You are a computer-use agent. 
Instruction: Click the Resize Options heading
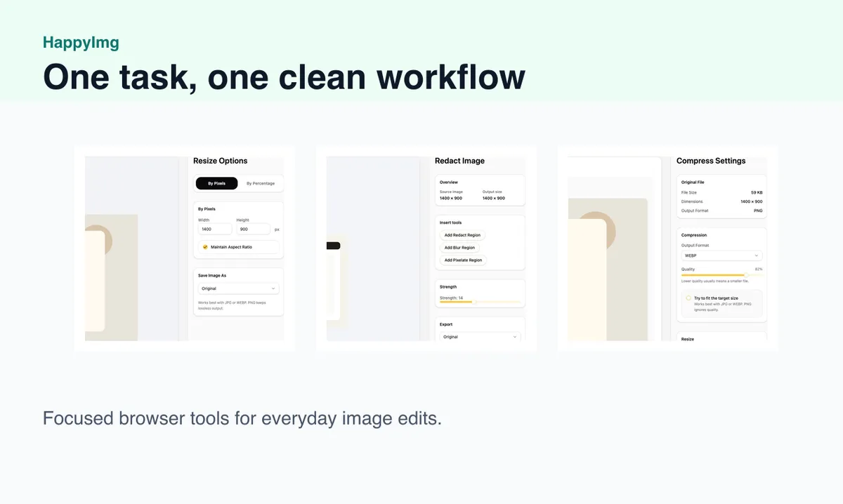click(221, 161)
